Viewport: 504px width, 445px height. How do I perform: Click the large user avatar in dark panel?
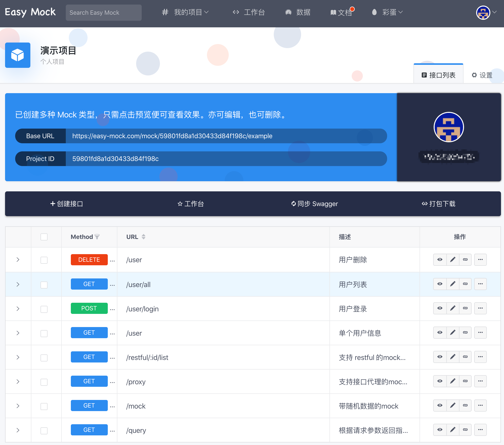pos(449,127)
